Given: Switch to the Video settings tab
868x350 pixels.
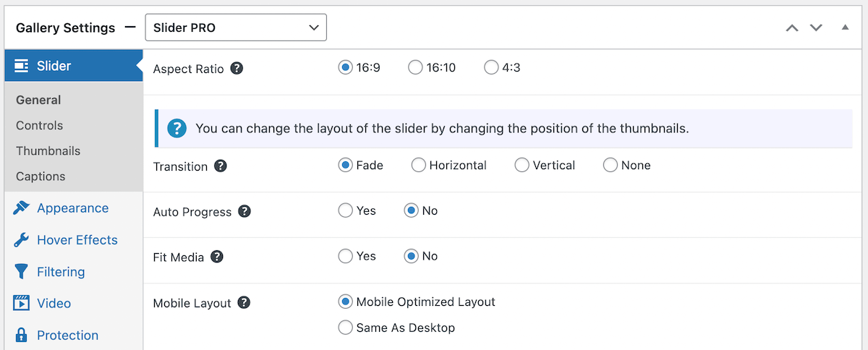Looking at the screenshot, I should tap(54, 304).
